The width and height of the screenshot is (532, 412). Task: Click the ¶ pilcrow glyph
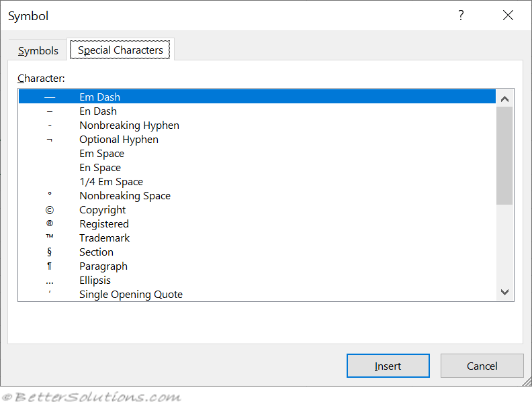[50, 266]
